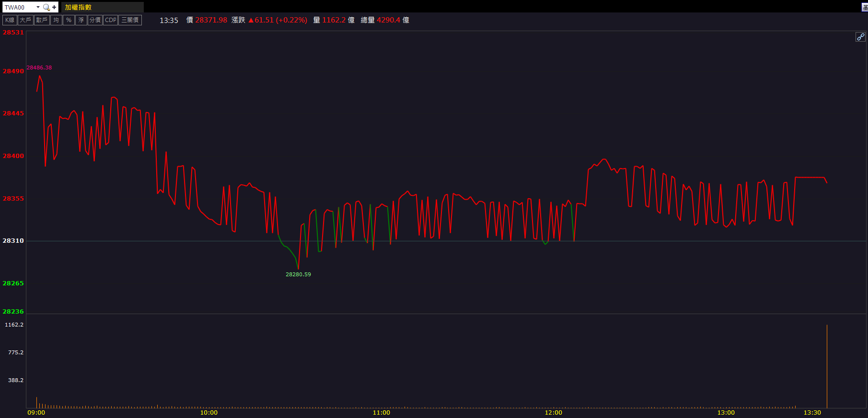Switch the axis to % display
The height and width of the screenshot is (418, 868).
pos(69,20)
